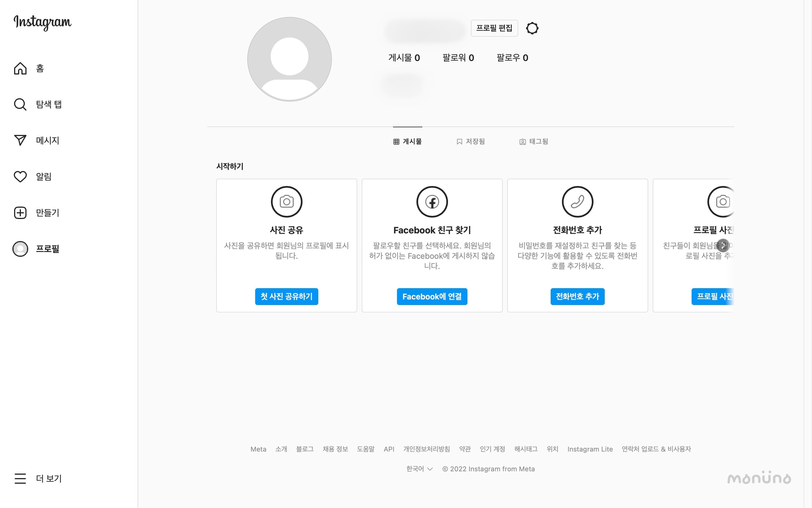This screenshot has height=508, width=812.
Task: Click 전화번호 추가 card heading text
Action: [577, 230]
